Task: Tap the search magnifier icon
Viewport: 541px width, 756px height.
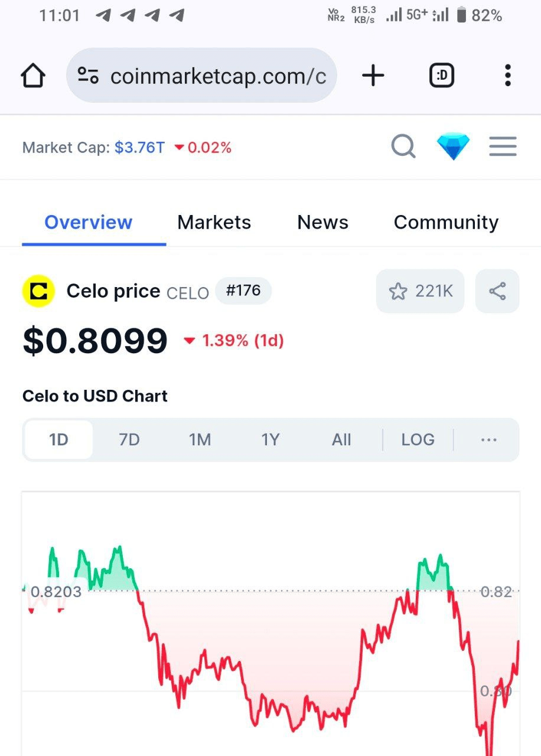Action: [x=403, y=146]
